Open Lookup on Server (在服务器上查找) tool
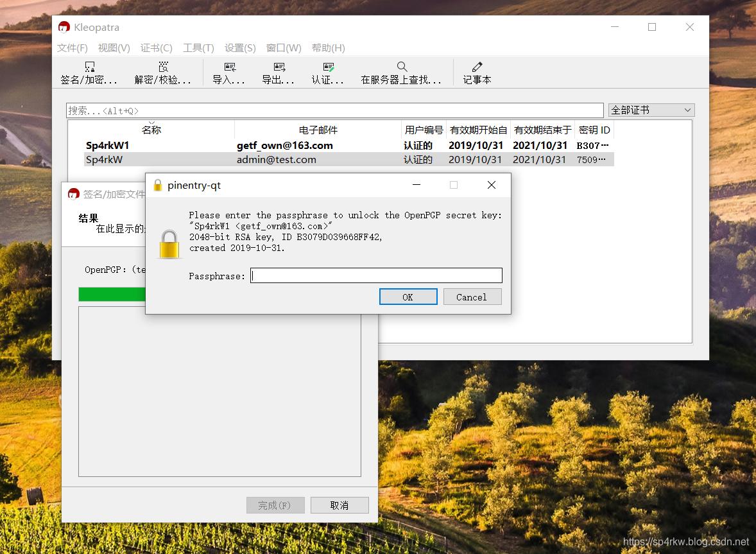 pos(401,67)
